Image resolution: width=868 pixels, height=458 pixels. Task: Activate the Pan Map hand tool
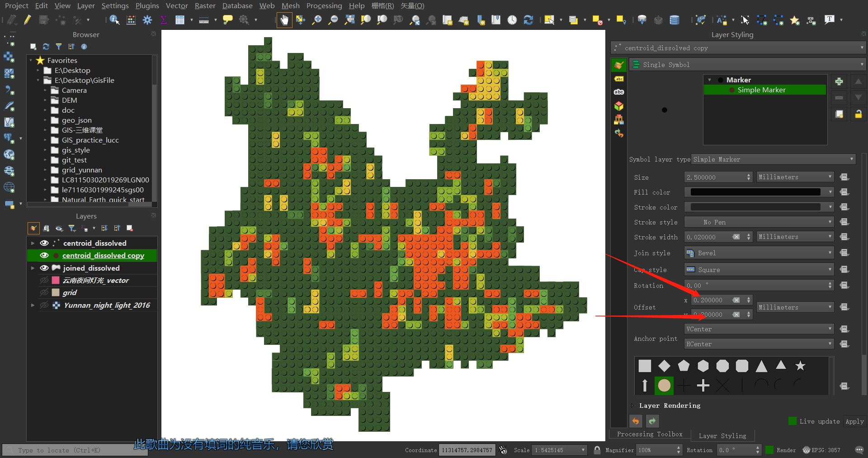[x=284, y=20]
